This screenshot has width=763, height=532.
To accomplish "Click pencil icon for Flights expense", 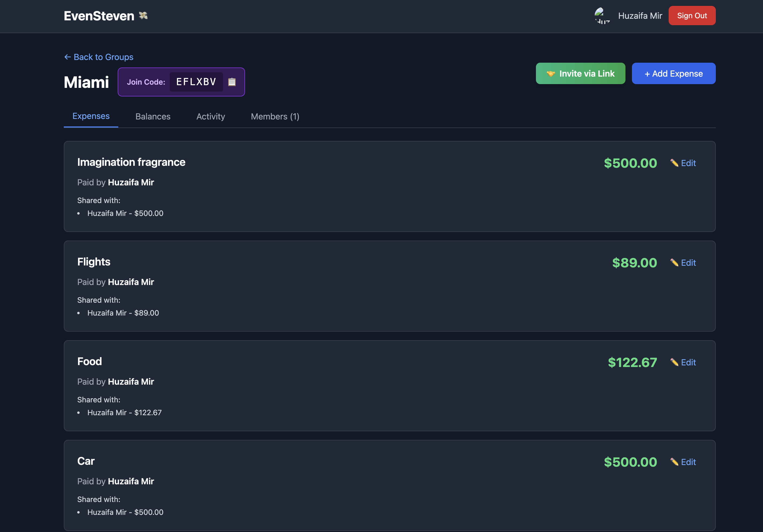I will (674, 263).
